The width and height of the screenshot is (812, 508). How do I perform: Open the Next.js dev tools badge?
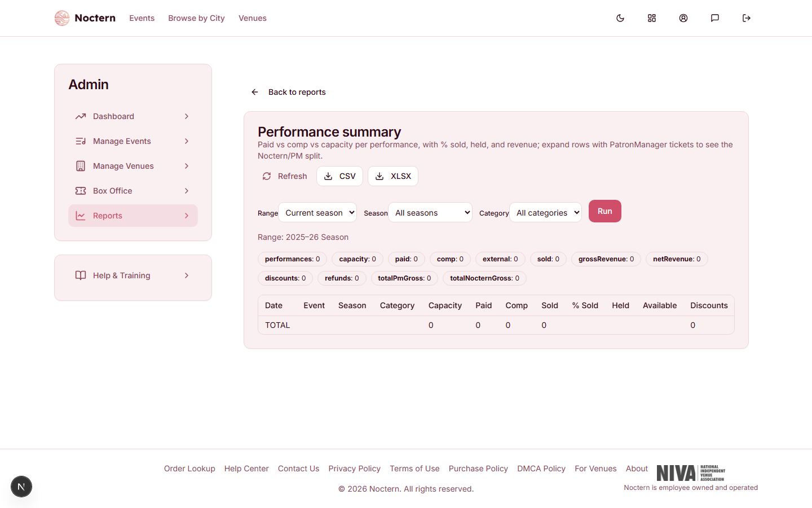(x=21, y=487)
